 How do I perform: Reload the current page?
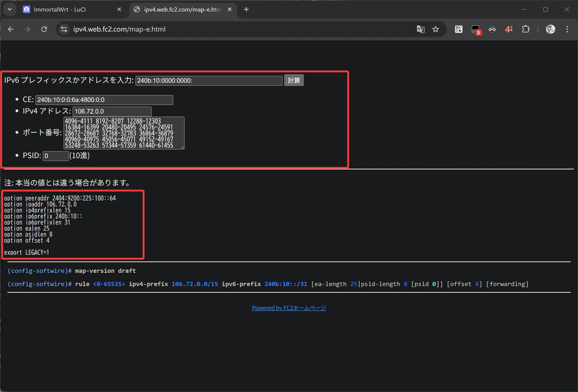tap(44, 29)
